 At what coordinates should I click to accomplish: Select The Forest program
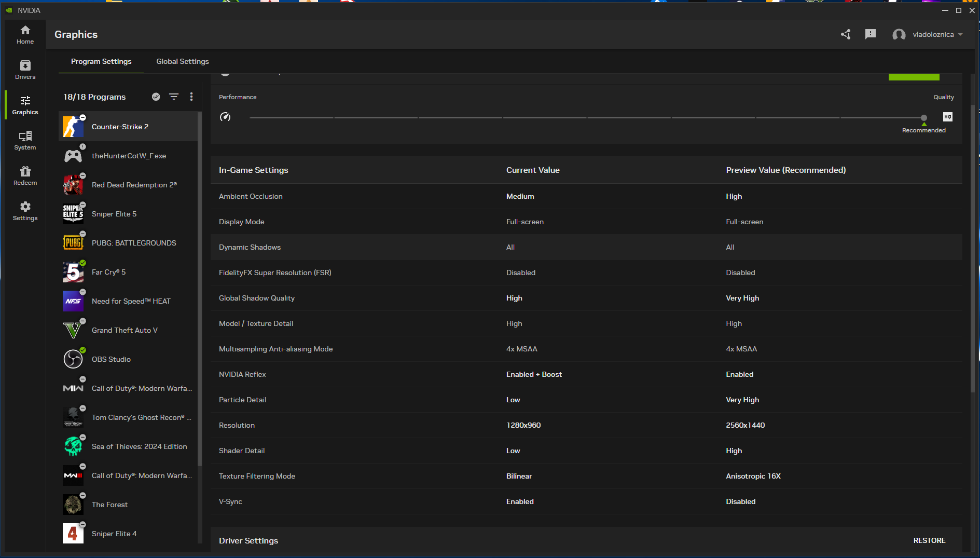[x=128, y=505]
